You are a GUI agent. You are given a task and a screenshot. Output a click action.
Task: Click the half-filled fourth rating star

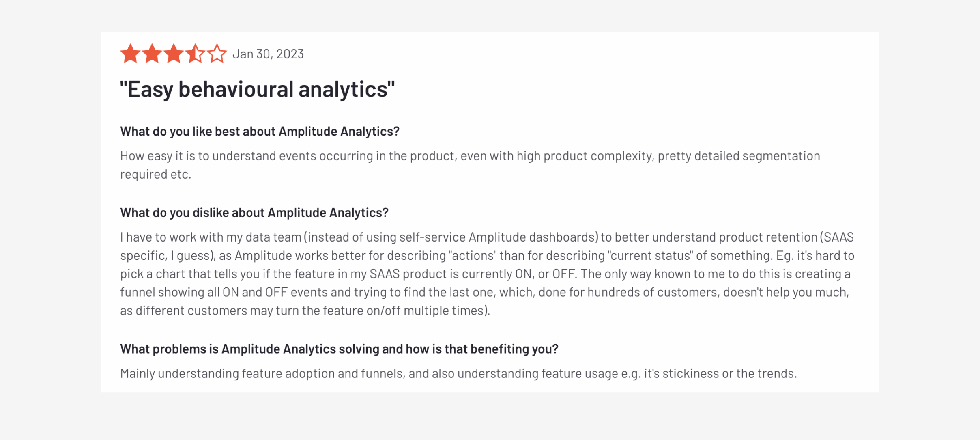tap(195, 54)
